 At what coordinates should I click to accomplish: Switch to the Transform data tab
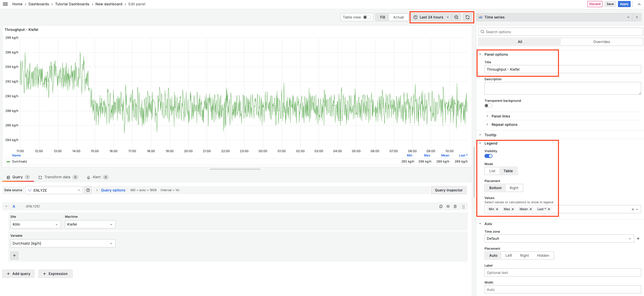click(57, 177)
